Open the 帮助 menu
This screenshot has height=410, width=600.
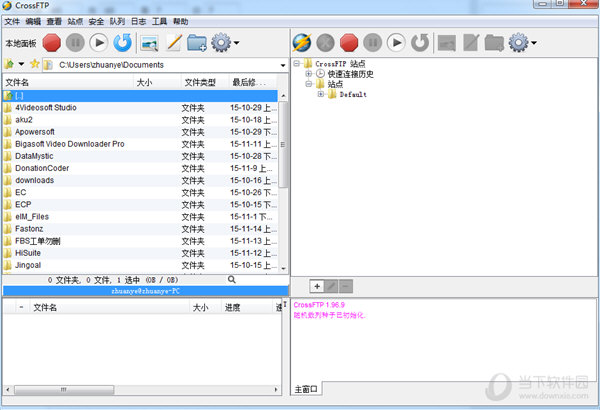coord(180,21)
